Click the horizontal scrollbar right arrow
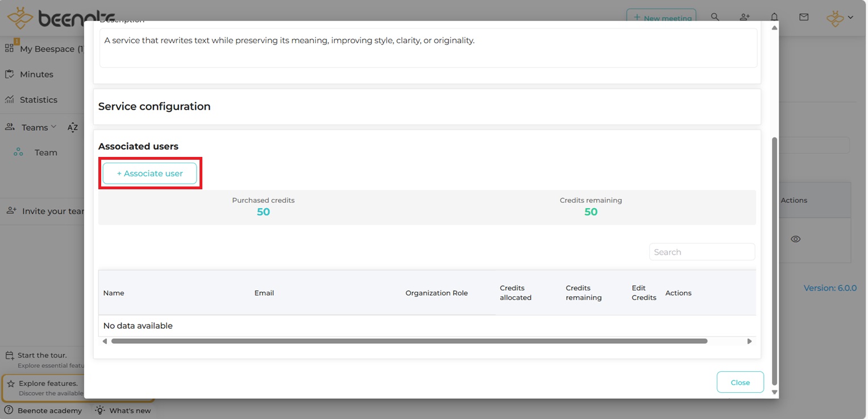This screenshot has width=868, height=419. point(749,341)
